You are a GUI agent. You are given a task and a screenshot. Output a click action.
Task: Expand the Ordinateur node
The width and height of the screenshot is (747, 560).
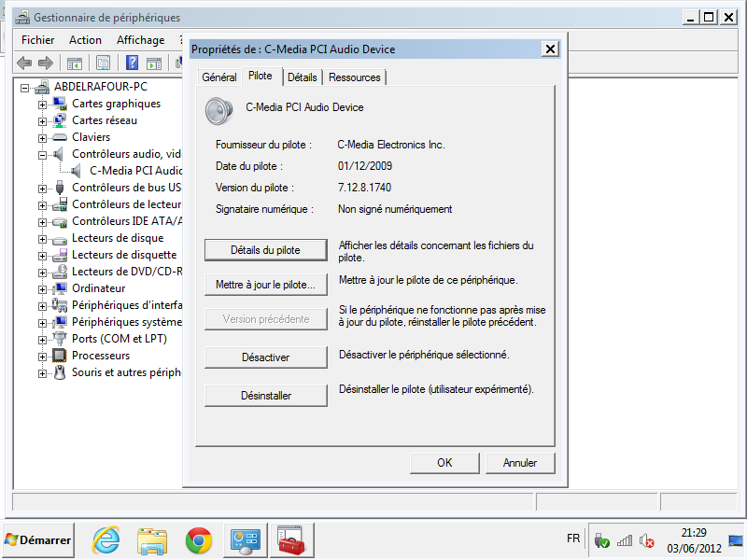[x=42, y=289]
